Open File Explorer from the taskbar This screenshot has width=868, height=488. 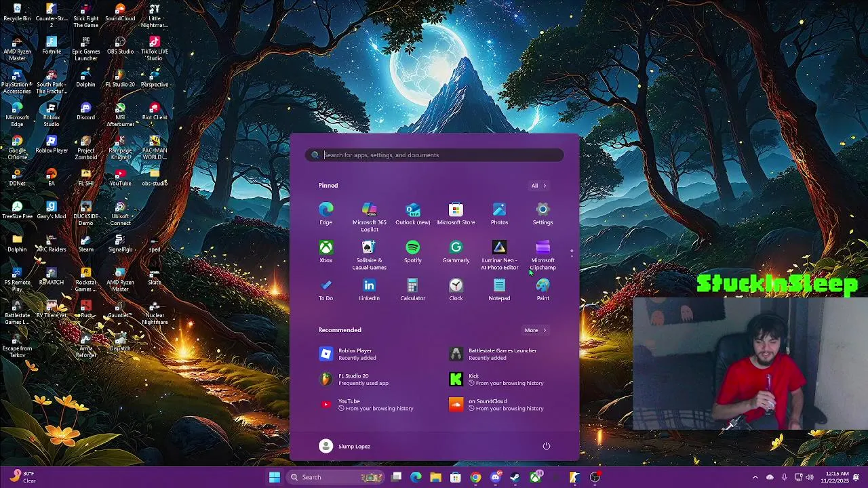[x=435, y=477]
